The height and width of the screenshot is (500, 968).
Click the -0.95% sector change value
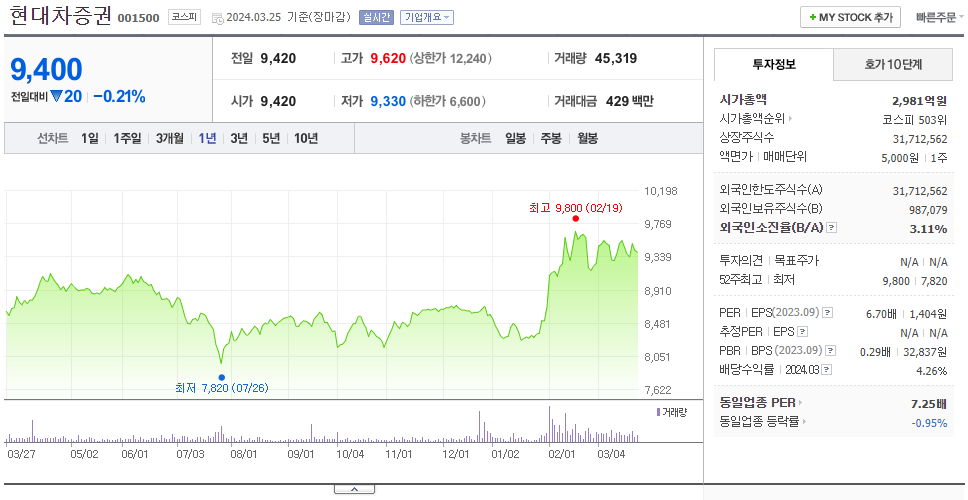(929, 423)
